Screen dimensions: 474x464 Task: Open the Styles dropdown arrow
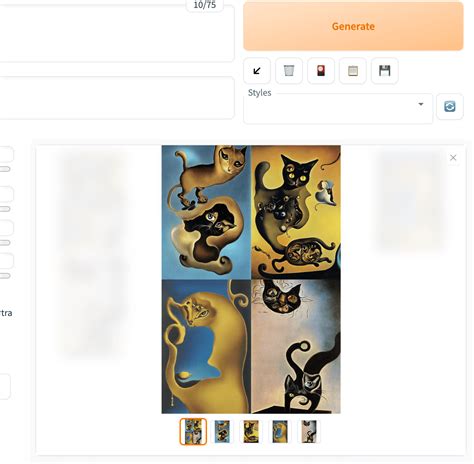[422, 104]
